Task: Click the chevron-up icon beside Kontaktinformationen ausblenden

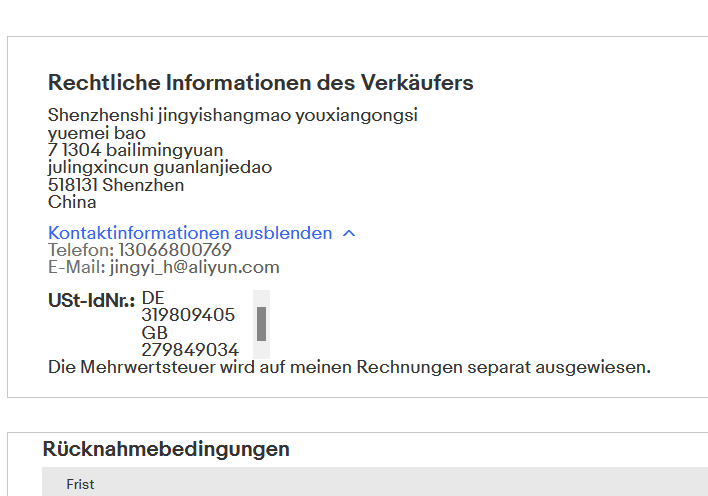Action: click(x=348, y=233)
